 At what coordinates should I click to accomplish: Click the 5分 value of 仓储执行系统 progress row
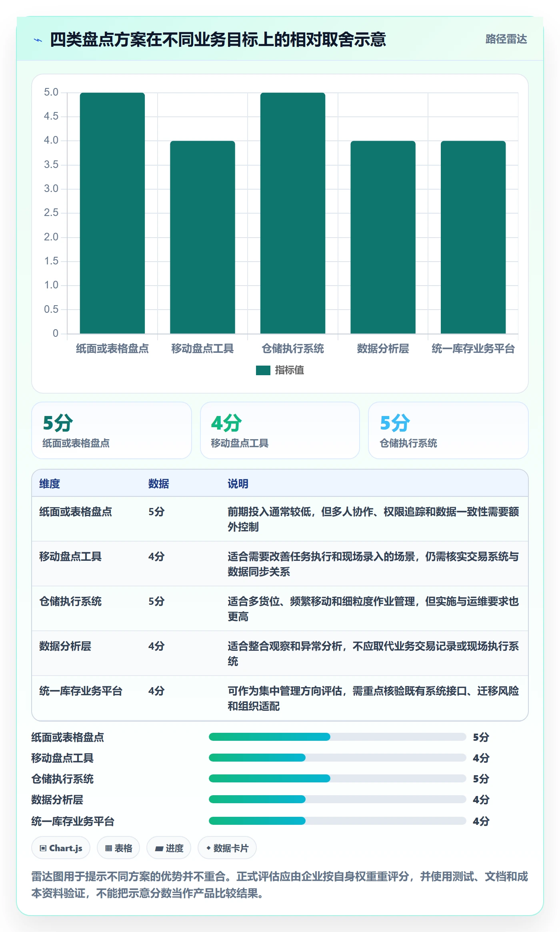pos(481,779)
